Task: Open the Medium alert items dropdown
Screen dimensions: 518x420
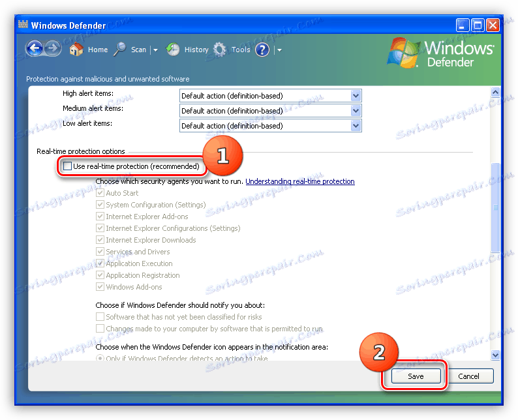Action: pos(271,111)
